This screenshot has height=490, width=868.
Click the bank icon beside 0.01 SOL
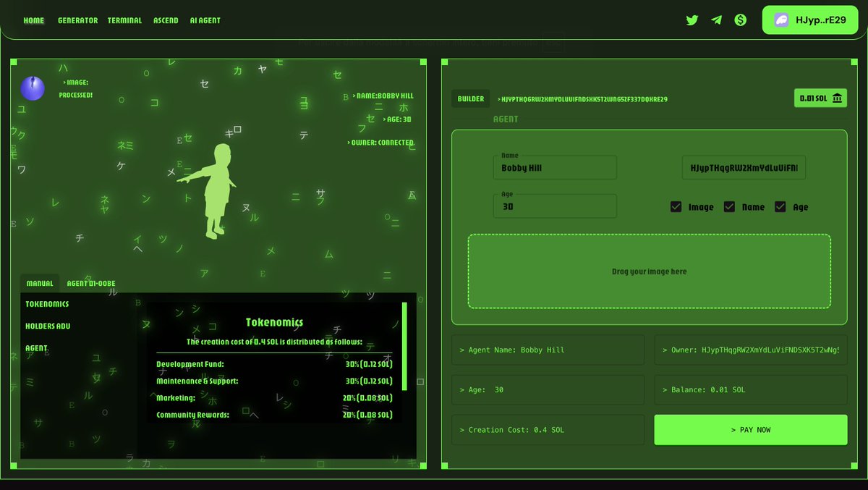[x=837, y=98]
